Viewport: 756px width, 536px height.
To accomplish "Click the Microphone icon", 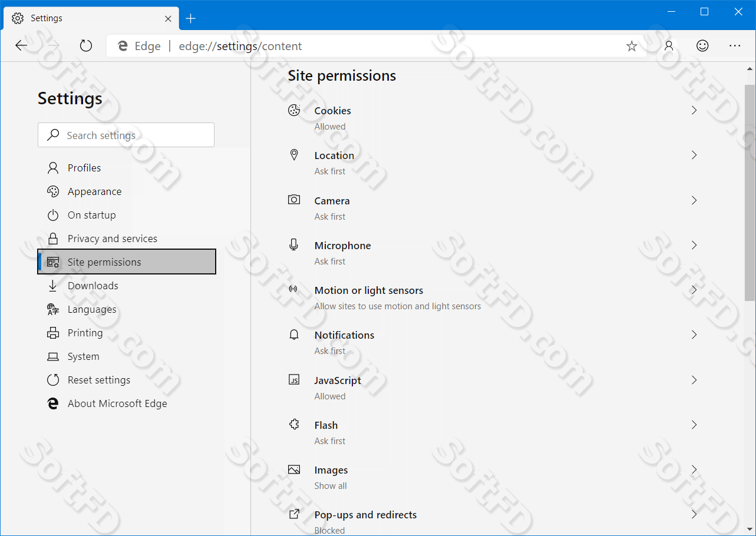I will tap(294, 244).
